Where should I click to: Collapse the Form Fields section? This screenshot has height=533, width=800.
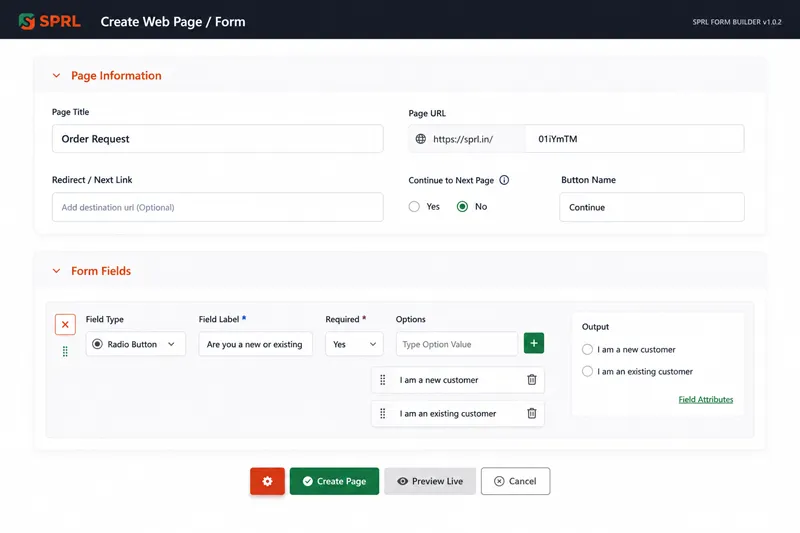(57, 271)
